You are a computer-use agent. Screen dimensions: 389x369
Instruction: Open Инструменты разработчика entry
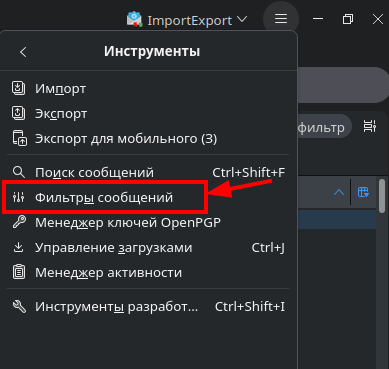[x=148, y=306]
